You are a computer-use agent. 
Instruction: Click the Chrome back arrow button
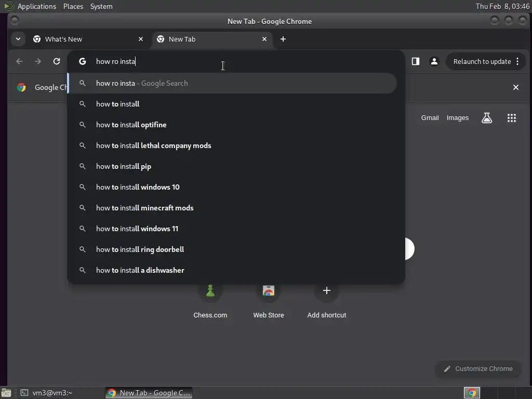click(x=19, y=61)
